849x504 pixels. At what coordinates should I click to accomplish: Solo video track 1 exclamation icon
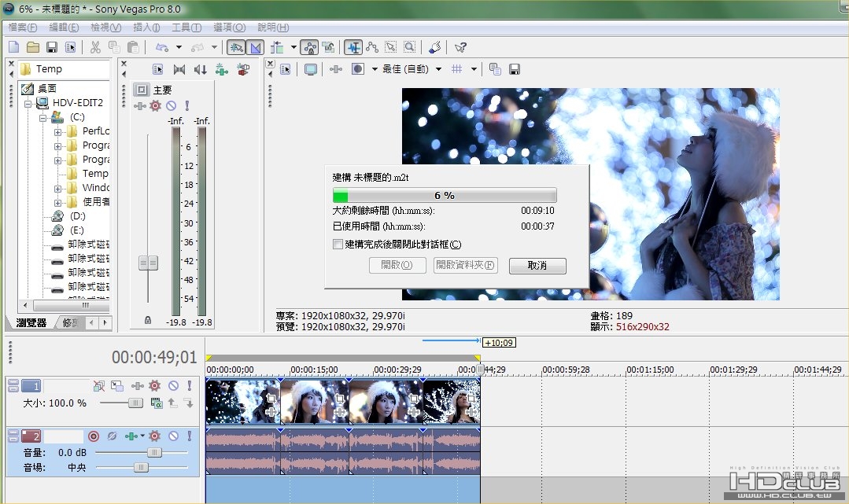[190, 386]
